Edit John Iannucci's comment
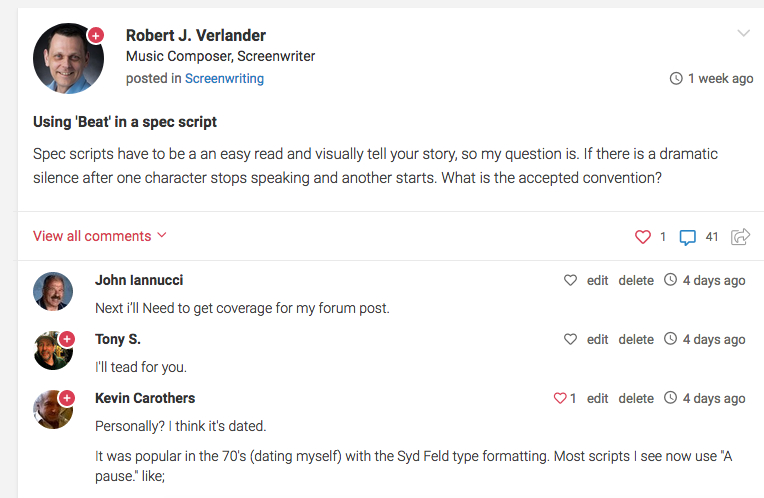764x498 pixels. click(x=597, y=281)
